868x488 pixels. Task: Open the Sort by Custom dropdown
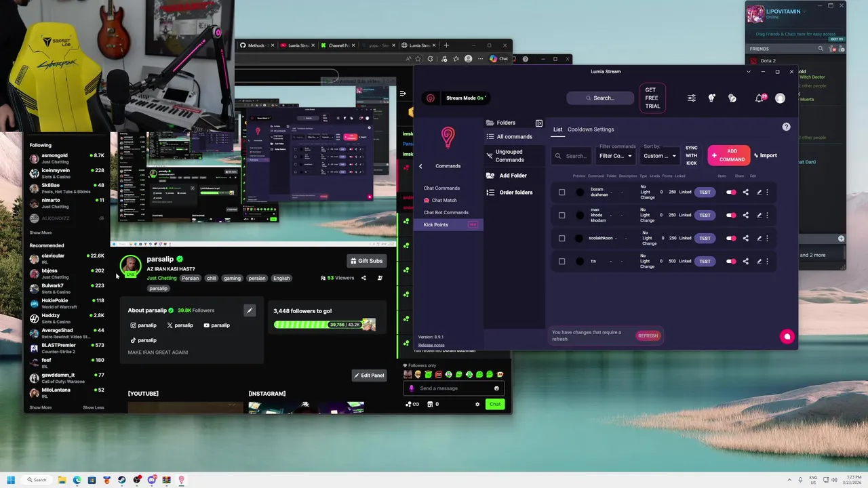[660, 156]
